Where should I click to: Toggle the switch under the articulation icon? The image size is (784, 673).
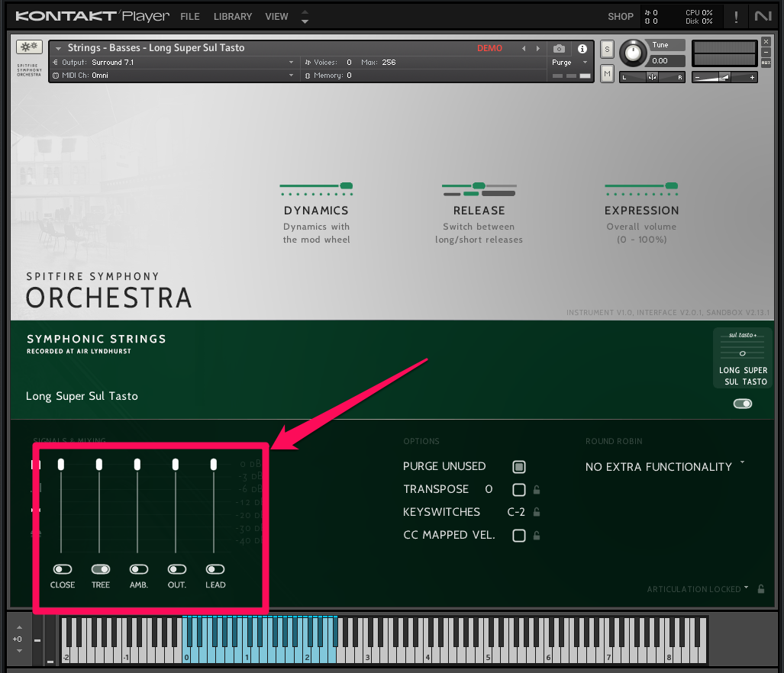(x=743, y=404)
